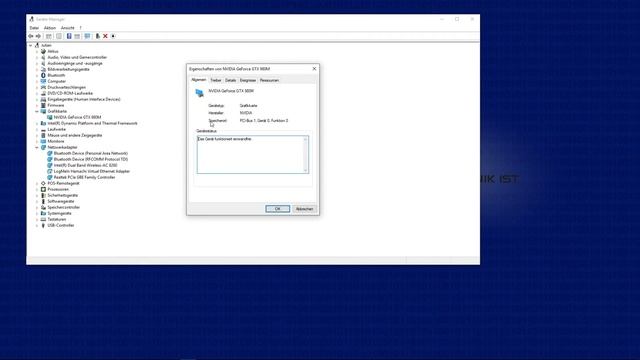Open the Ansicht menu
Image resolution: width=640 pixels, height=360 pixels.
68,28
